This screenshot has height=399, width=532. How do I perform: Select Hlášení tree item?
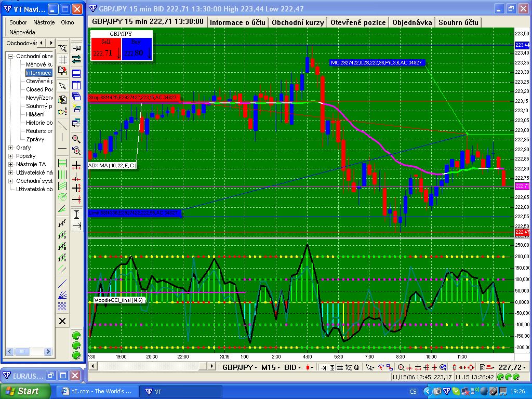(x=35, y=114)
